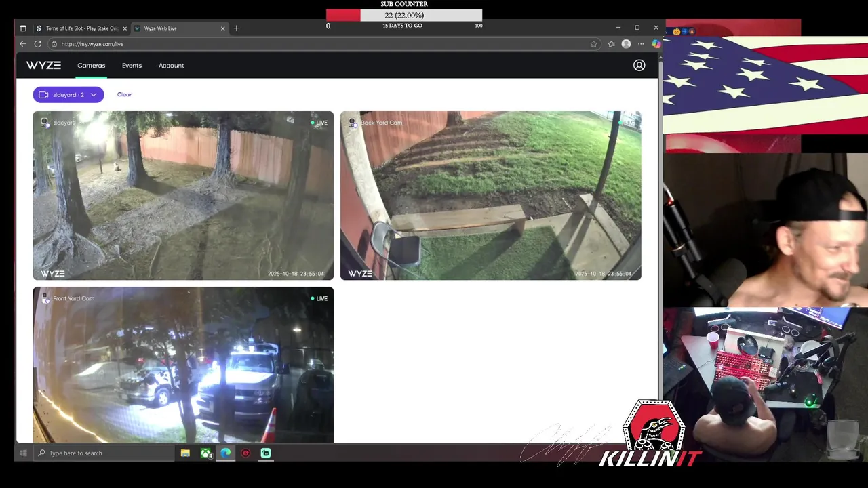Open the tab actions menu icon
The height and width of the screenshot is (488, 868).
(22, 28)
